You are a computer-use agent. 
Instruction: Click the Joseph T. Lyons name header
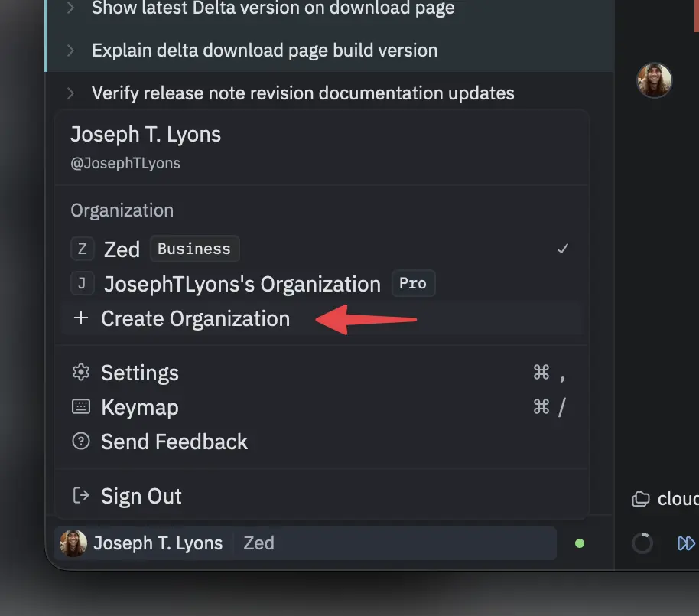146,134
